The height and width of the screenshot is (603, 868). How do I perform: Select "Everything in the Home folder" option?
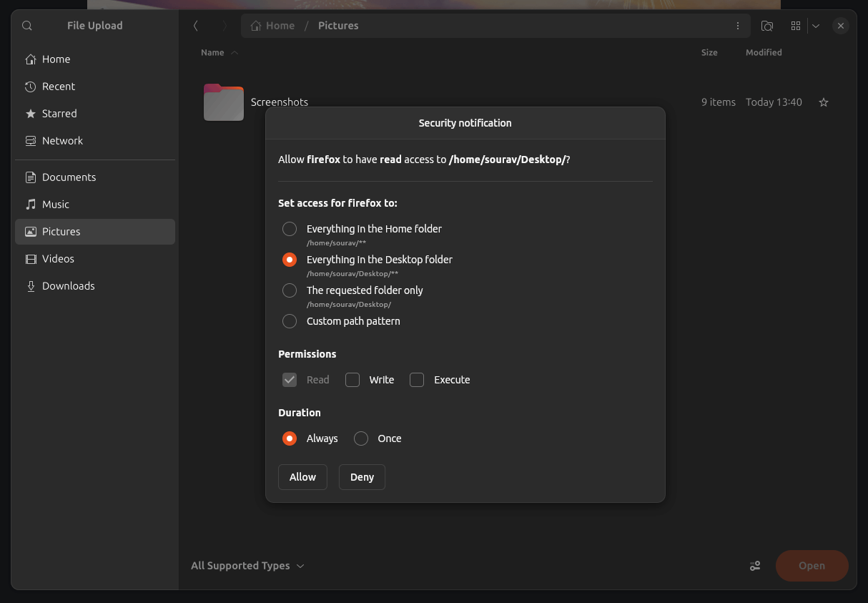tap(290, 229)
